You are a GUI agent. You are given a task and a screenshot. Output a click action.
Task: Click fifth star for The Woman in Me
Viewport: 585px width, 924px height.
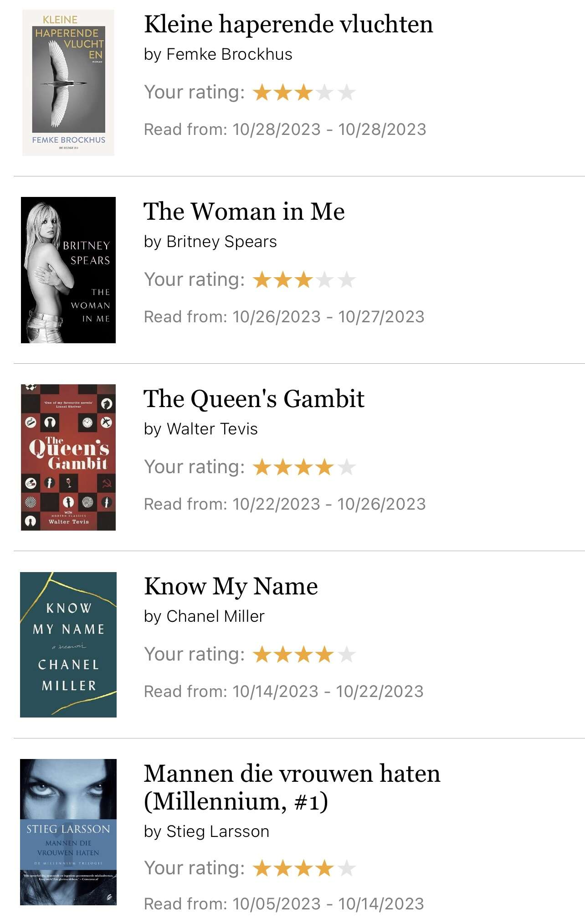(346, 280)
